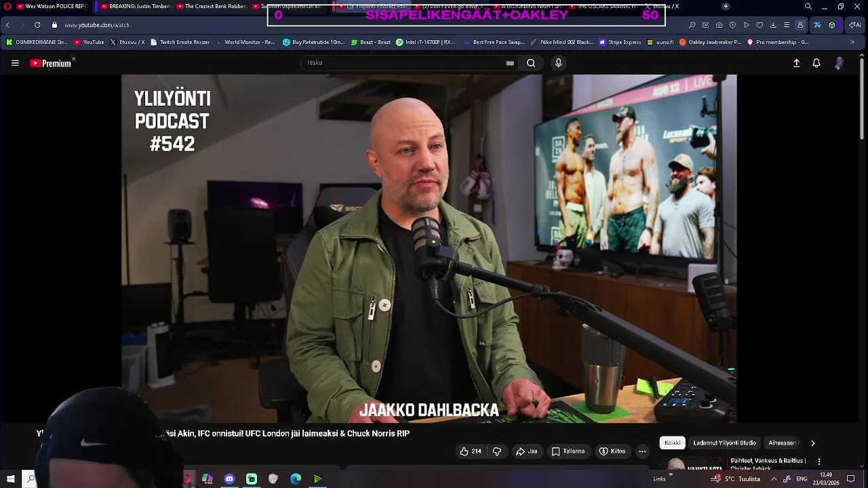Select Ladannut Ylilyönti Studio chip

point(724,443)
